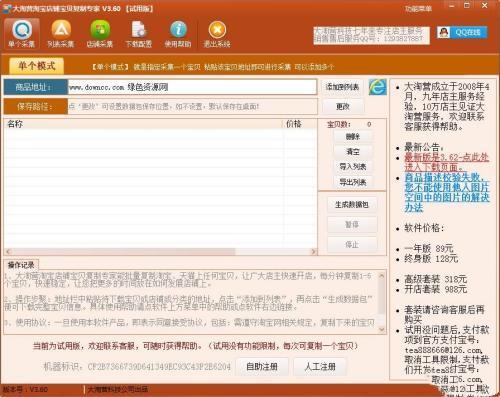Click the 开店套装 988元 text
Image resolution: width=500 pixels, height=397 pixels.
coord(435,289)
